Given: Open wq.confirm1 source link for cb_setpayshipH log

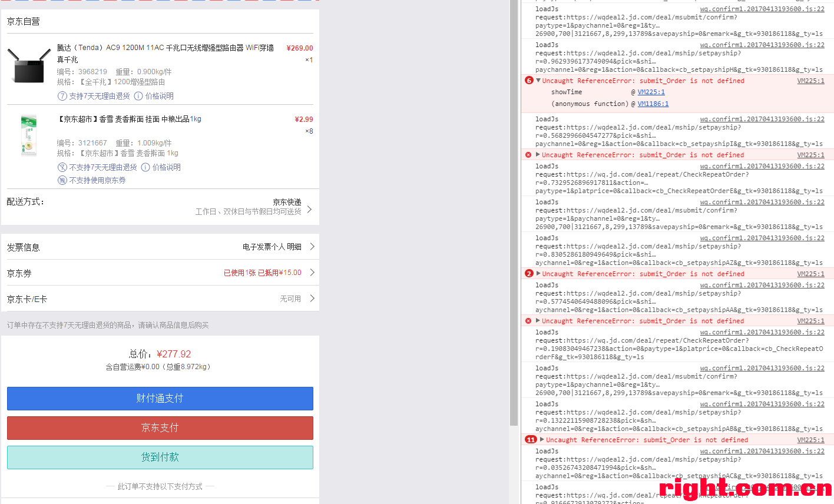Looking at the screenshot, I should [x=762, y=45].
